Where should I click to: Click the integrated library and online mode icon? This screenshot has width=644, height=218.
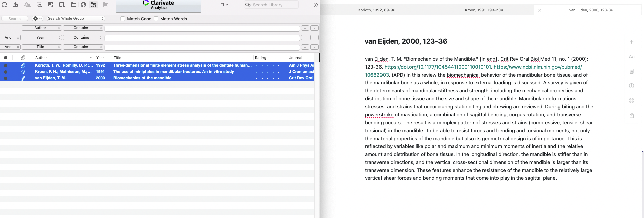pos(94,5)
